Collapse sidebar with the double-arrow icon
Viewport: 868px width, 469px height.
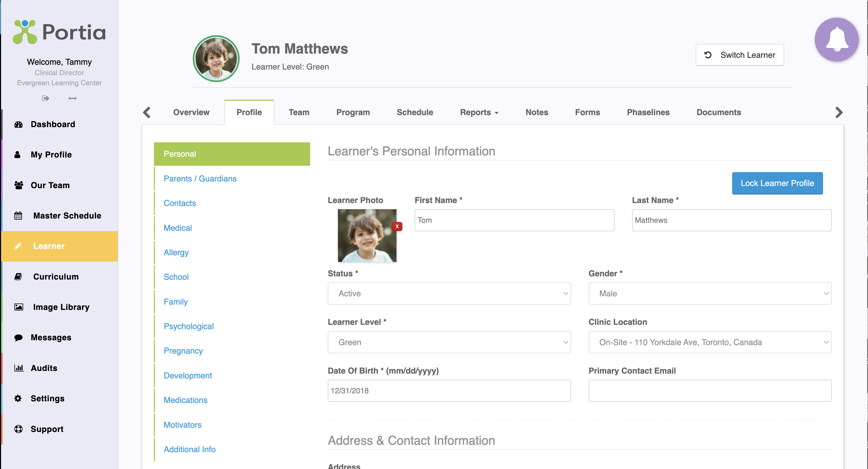click(x=72, y=98)
